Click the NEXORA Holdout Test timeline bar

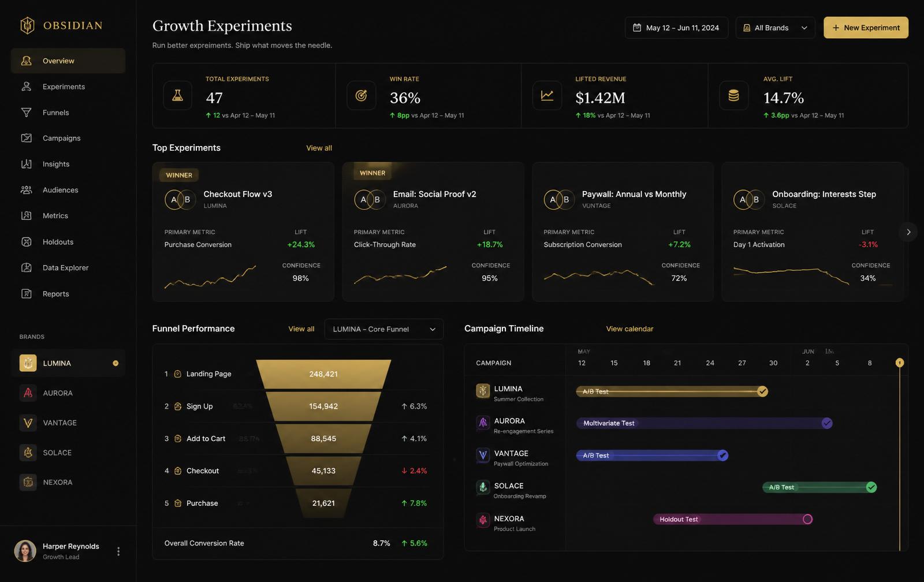point(733,519)
